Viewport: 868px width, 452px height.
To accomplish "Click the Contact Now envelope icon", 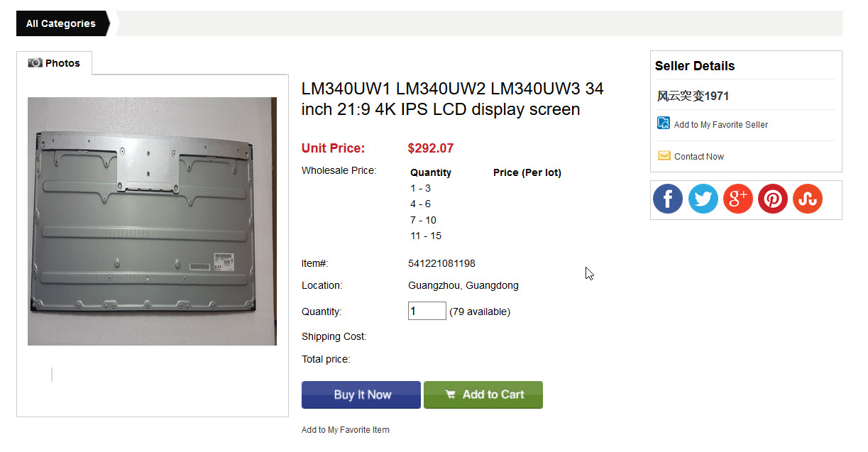I will (664, 155).
